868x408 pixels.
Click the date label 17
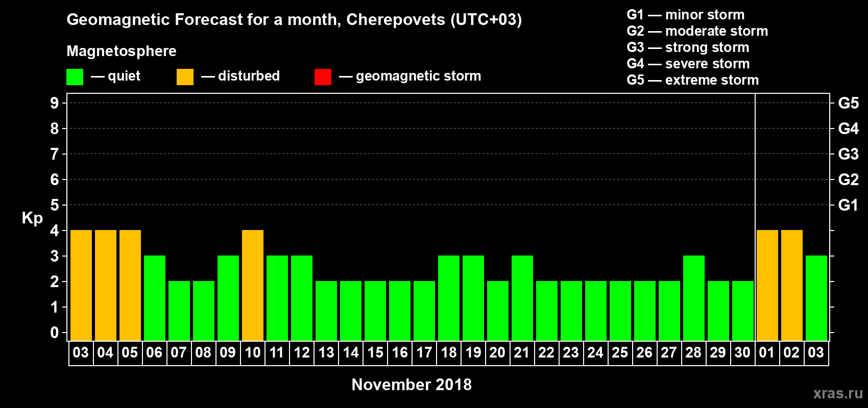click(424, 352)
